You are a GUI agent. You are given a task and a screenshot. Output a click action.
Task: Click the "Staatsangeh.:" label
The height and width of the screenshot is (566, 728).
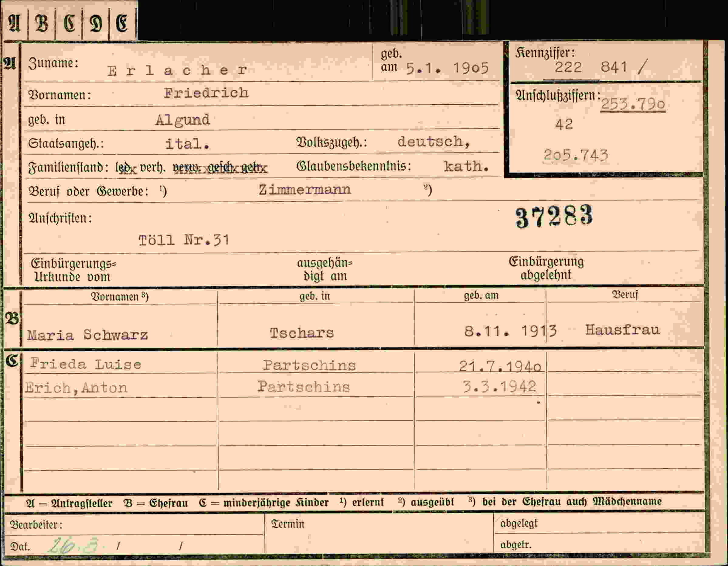pyautogui.click(x=66, y=143)
